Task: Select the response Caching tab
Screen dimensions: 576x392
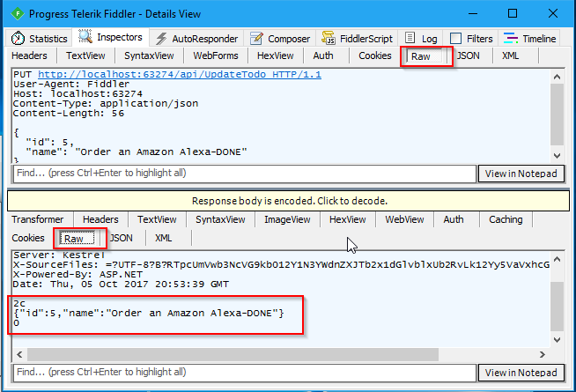Action: [x=506, y=219]
